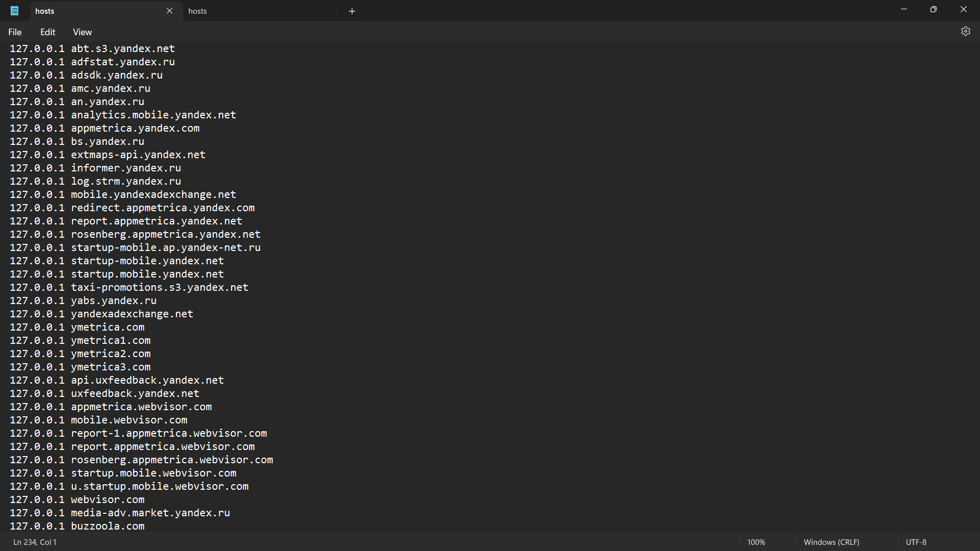
Task: Click the Ln 234, Col 1 status indicator
Action: (x=35, y=542)
